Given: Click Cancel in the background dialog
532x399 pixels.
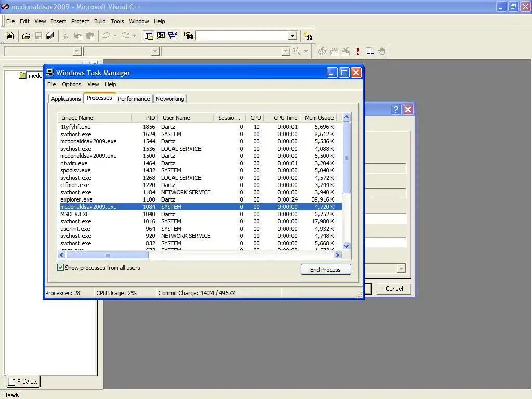Looking at the screenshot, I should point(394,289).
